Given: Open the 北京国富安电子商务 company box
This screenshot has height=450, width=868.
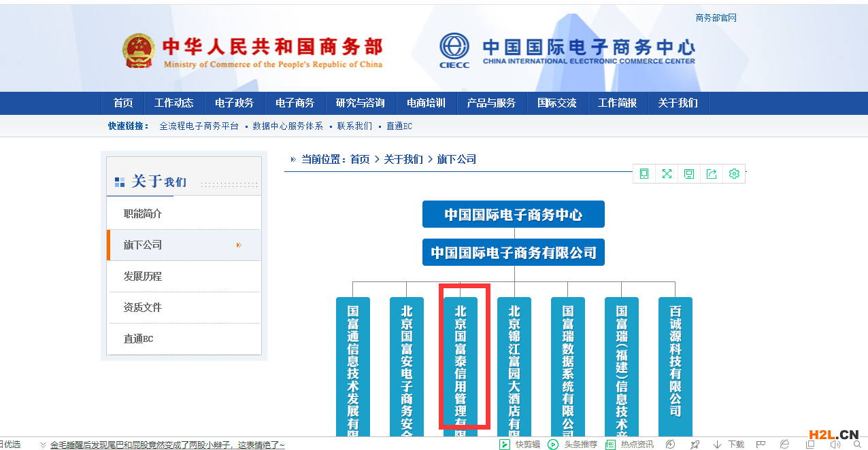Looking at the screenshot, I should pos(407,367).
